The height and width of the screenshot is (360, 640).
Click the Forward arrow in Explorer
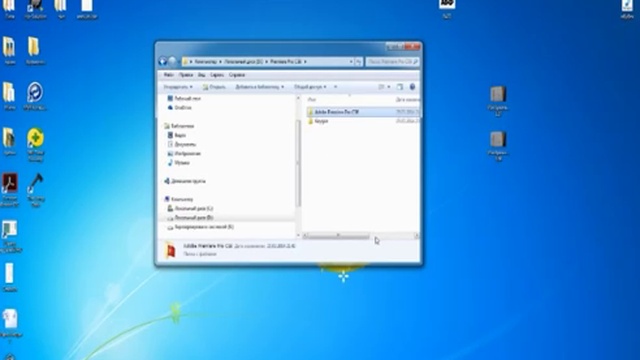coord(173,62)
